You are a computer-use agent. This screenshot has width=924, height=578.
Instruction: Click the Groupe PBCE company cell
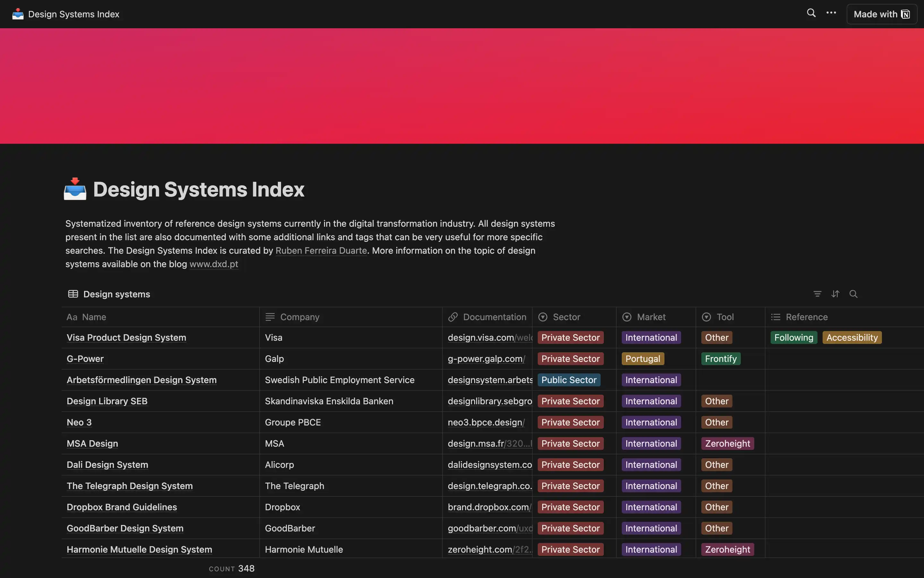click(x=351, y=422)
